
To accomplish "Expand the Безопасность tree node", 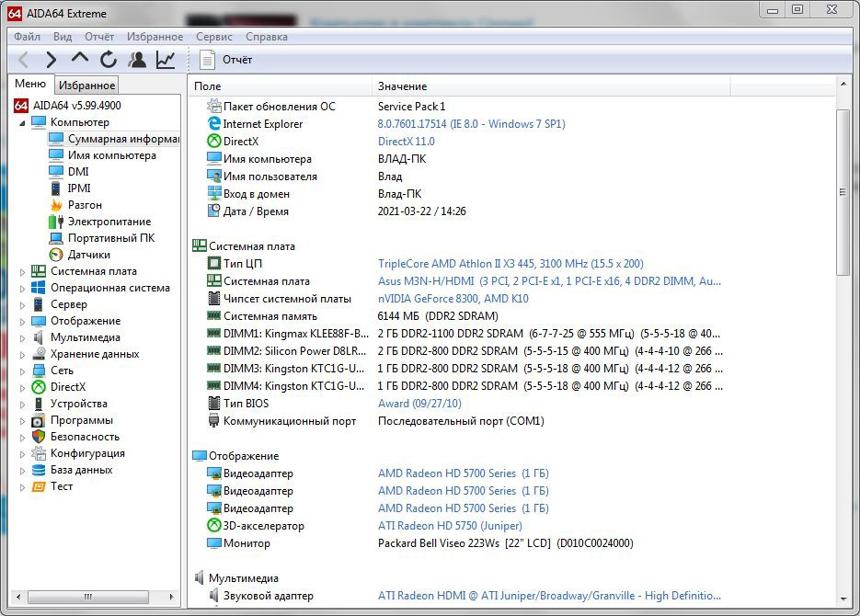I will (x=24, y=437).
